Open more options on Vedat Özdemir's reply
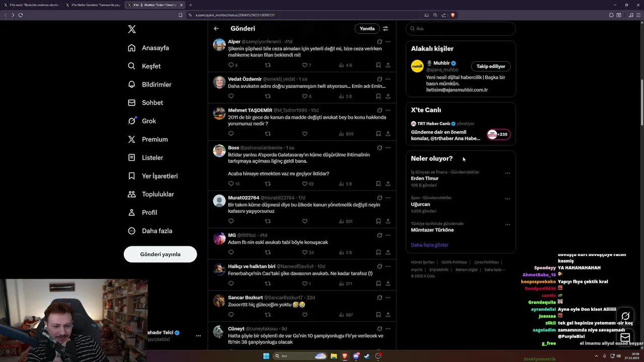 tap(388, 79)
